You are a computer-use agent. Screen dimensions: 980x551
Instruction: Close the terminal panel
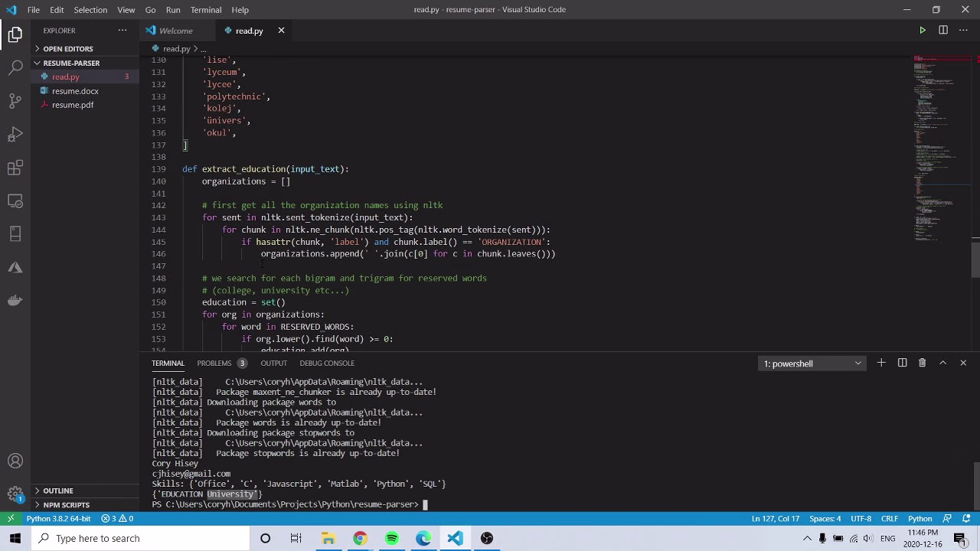coord(963,363)
